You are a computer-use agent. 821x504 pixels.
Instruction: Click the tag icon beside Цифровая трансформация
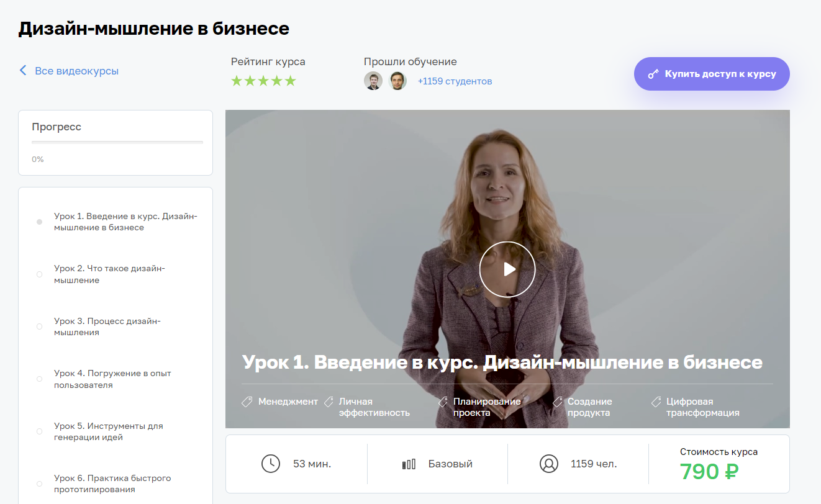point(656,402)
